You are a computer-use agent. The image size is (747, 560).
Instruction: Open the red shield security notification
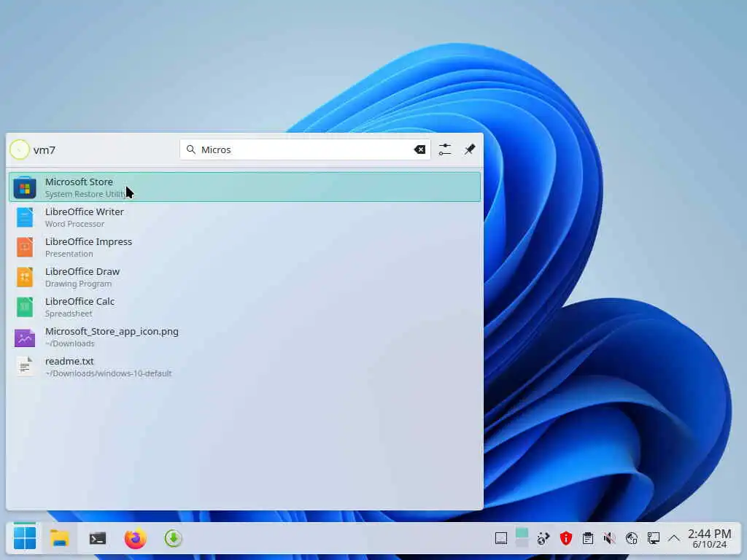[566, 539]
